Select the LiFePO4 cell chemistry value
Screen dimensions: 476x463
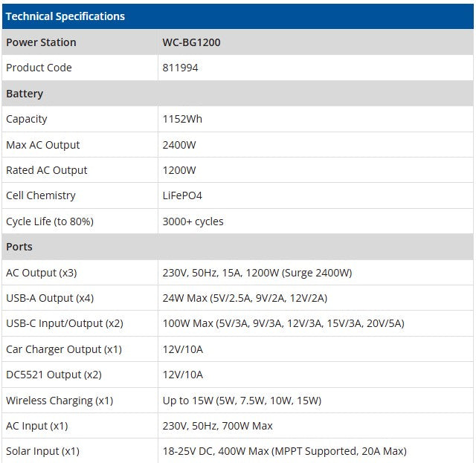point(182,195)
